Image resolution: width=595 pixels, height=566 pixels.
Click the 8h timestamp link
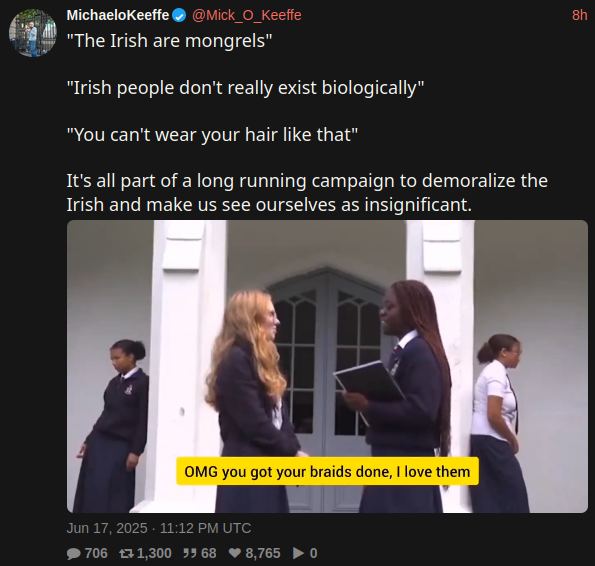579,16
